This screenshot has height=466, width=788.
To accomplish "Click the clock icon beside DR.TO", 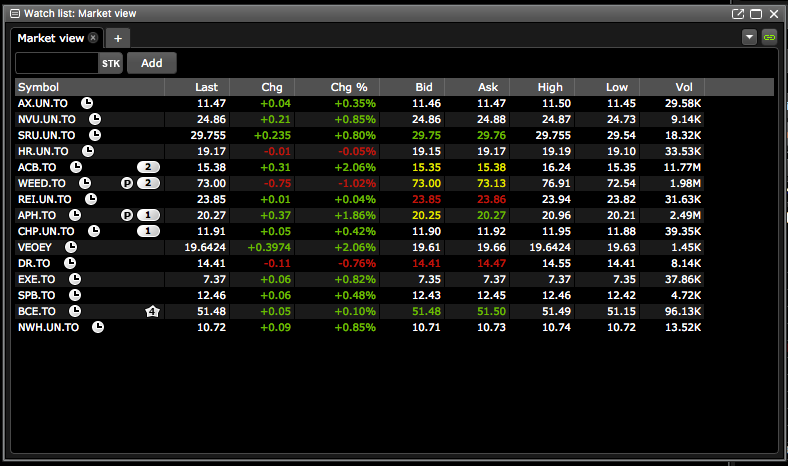I will pyautogui.click(x=70, y=263).
